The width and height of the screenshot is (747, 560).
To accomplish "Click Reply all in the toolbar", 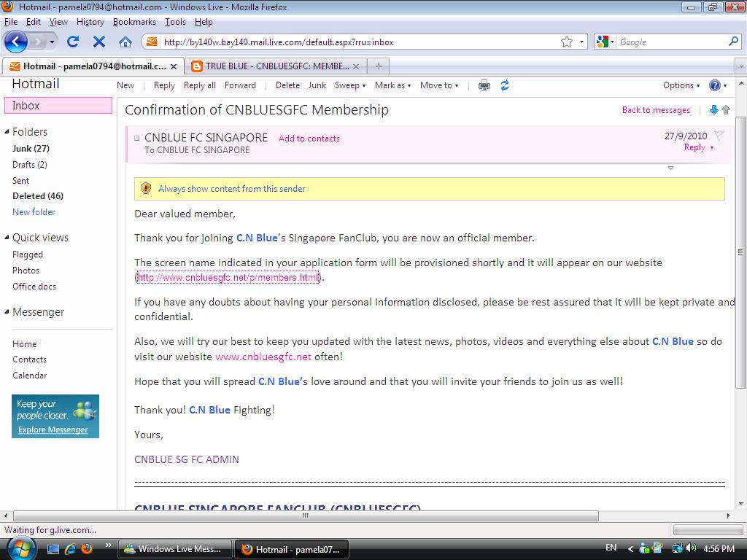I will point(200,85).
